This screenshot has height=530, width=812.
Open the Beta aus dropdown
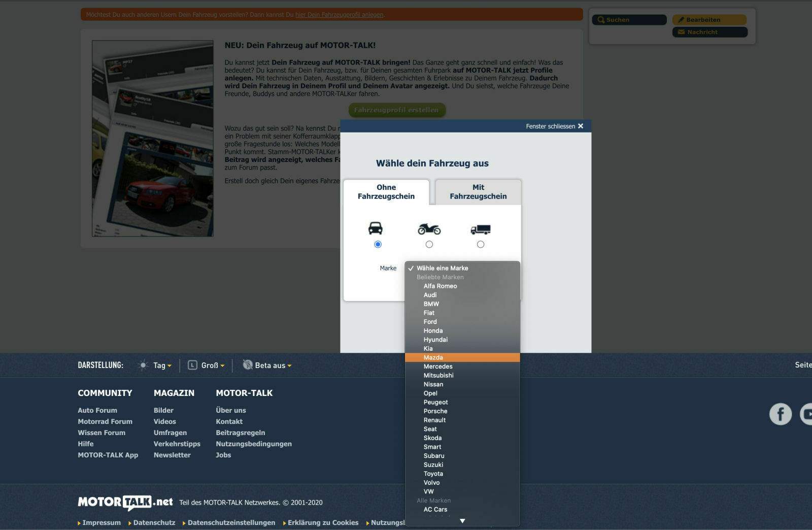[273, 366]
